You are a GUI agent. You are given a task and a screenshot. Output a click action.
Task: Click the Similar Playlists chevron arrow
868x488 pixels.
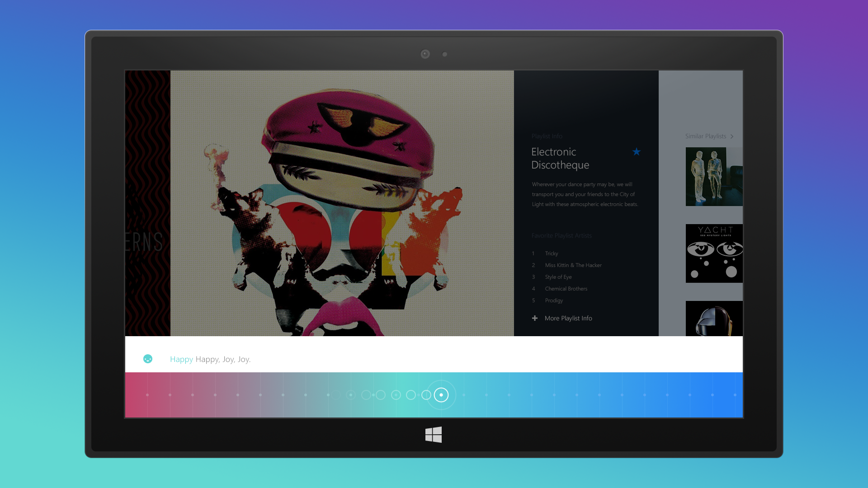(732, 136)
